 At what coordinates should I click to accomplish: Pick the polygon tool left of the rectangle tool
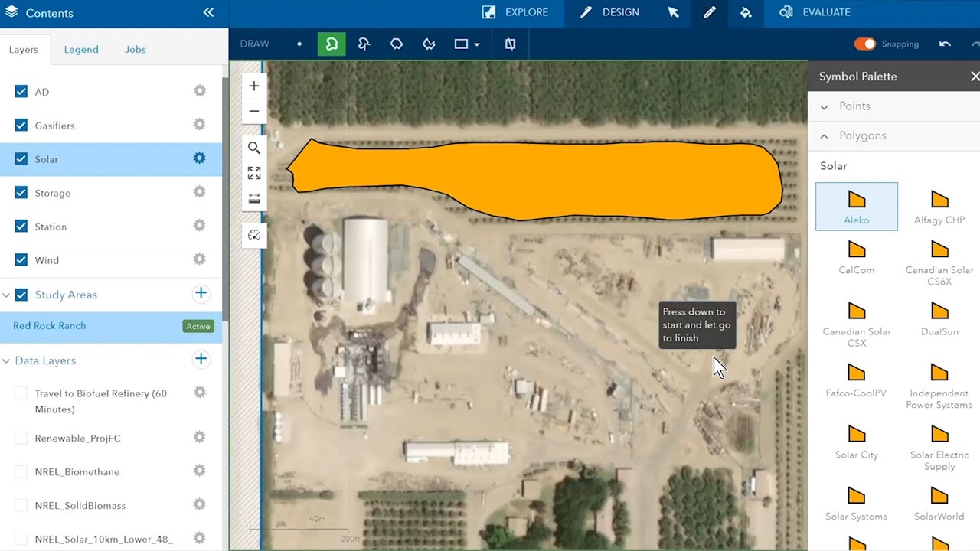429,44
